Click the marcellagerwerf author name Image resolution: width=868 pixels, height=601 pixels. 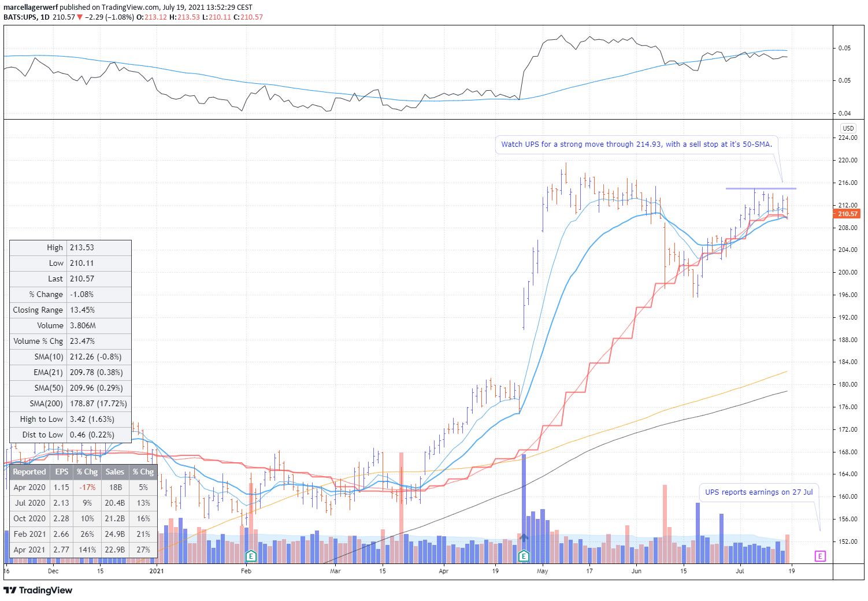point(31,8)
